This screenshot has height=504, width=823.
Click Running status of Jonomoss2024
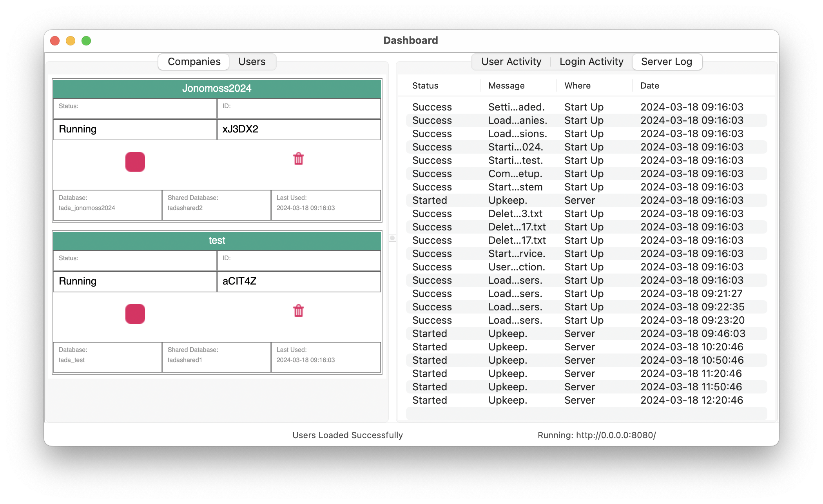[135, 129]
